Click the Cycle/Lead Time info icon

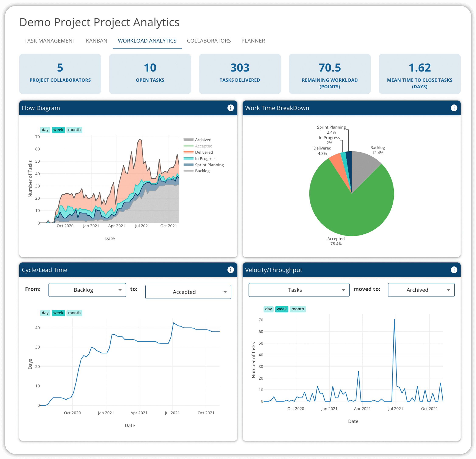[230, 270]
